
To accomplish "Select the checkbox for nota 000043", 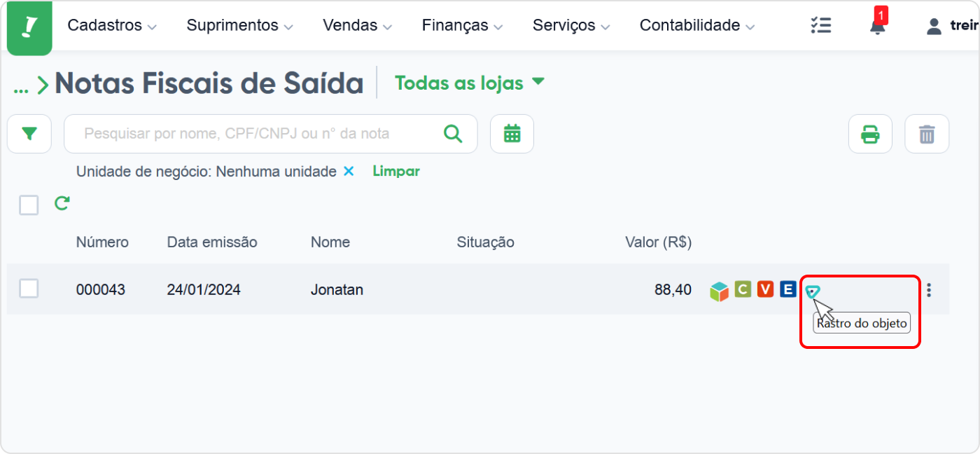I will pos(29,289).
